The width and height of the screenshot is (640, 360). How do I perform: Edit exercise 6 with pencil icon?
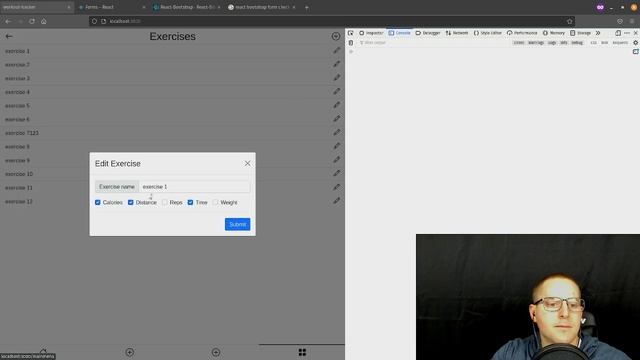point(336,119)
